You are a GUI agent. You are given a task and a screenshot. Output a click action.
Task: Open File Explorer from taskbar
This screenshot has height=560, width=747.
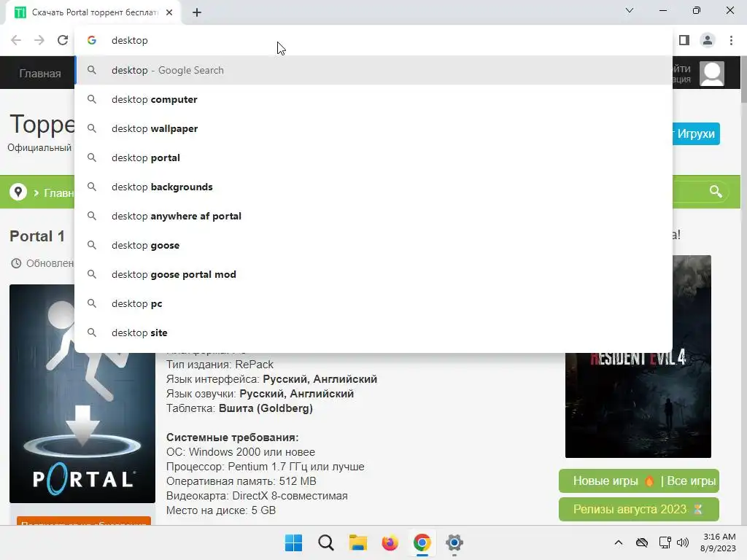pos(357,542)
